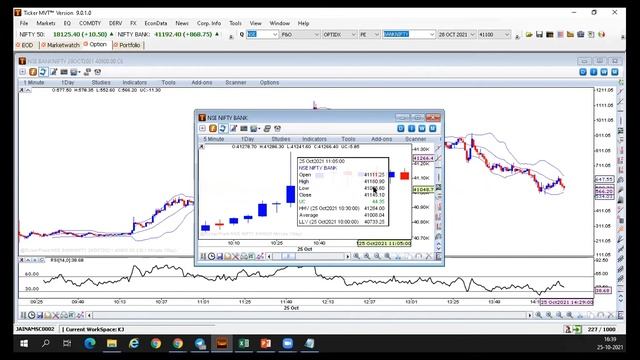The height and width of the screenshot is (360, 640).
Task: Open the EconData menu
Action: point(156,23)
